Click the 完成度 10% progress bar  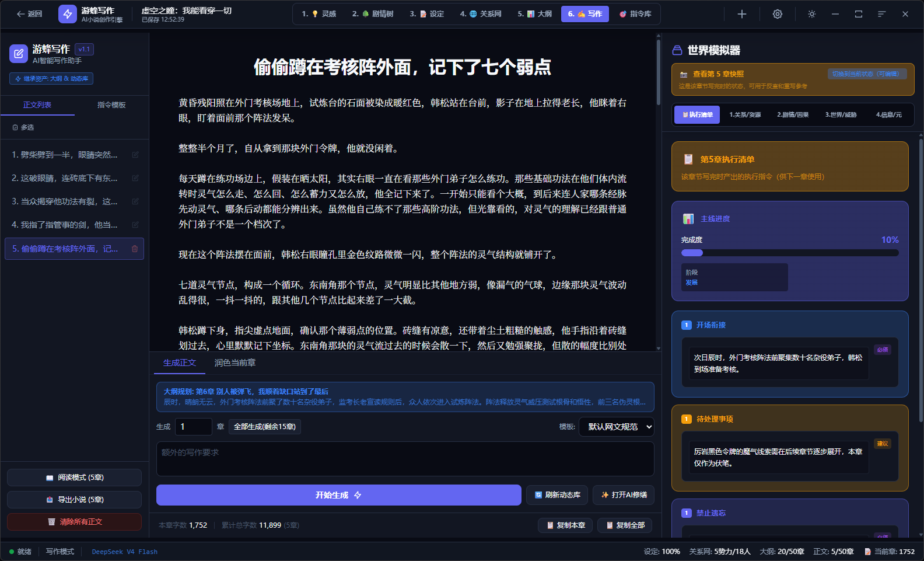point(790,253)
